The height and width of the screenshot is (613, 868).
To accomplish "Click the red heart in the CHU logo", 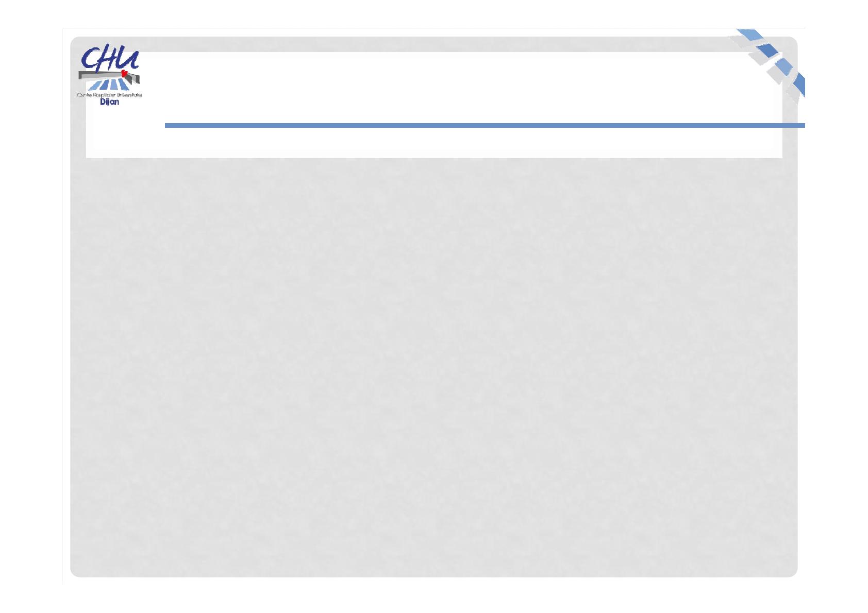I will pyautogui.click(x=124, y=74).
